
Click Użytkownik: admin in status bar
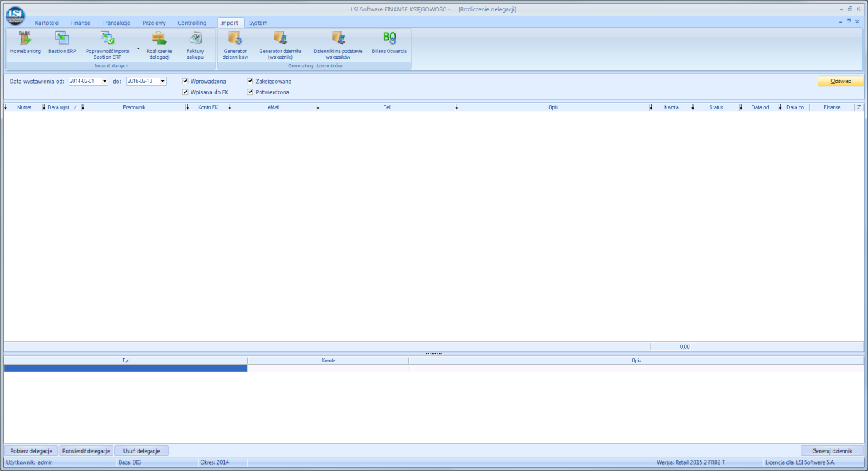[x=29, y=462]
